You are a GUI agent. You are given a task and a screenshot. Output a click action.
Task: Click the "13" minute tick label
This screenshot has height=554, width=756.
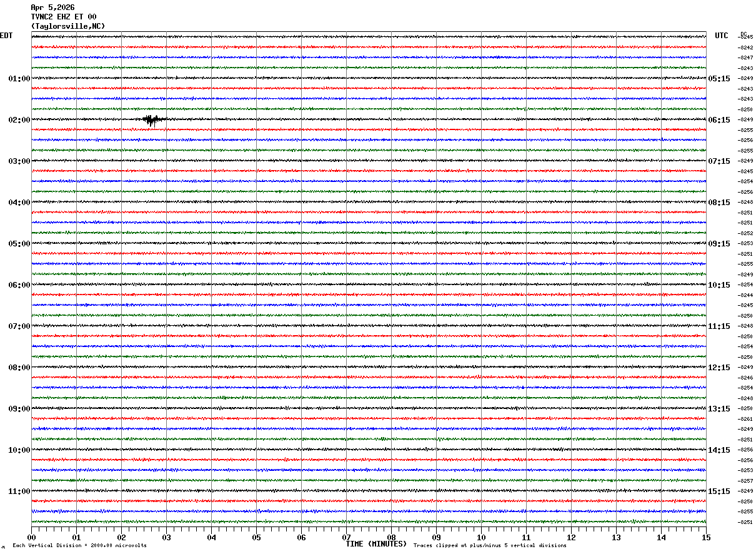[x=616, y=538]
